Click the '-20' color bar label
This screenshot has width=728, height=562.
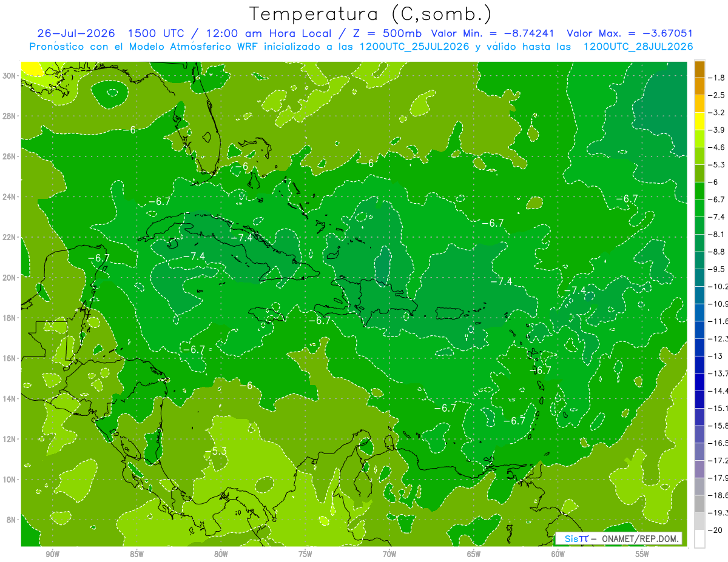coord(715,530)
